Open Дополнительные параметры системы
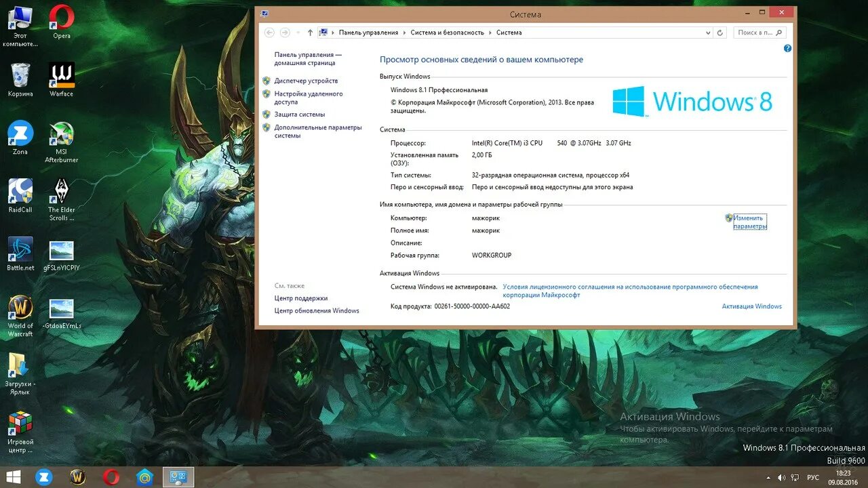 click(x=318, y=131)
